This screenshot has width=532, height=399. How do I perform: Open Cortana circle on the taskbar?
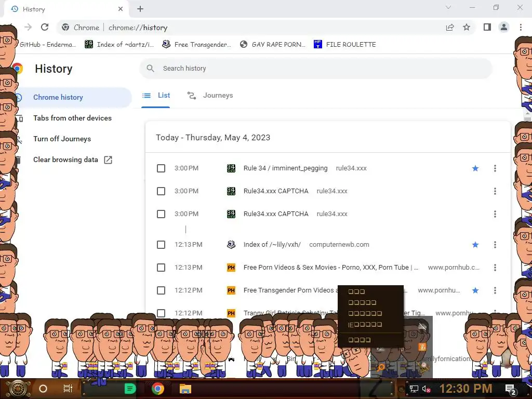43,389
